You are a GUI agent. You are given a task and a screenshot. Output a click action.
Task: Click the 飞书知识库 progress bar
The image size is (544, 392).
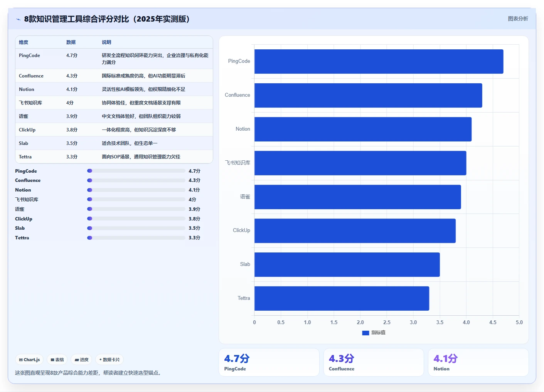136,199
